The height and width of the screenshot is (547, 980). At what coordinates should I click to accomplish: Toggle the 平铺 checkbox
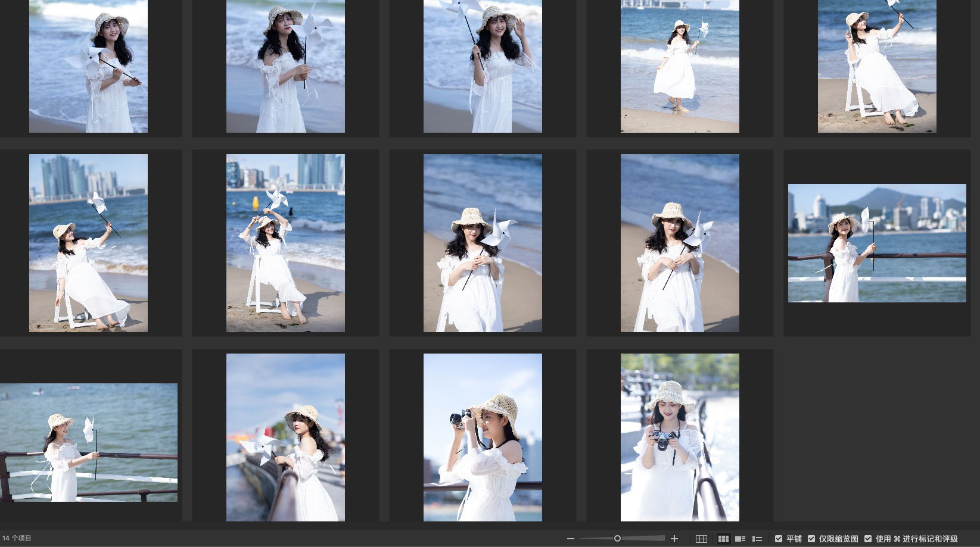(x=778, y=539)
